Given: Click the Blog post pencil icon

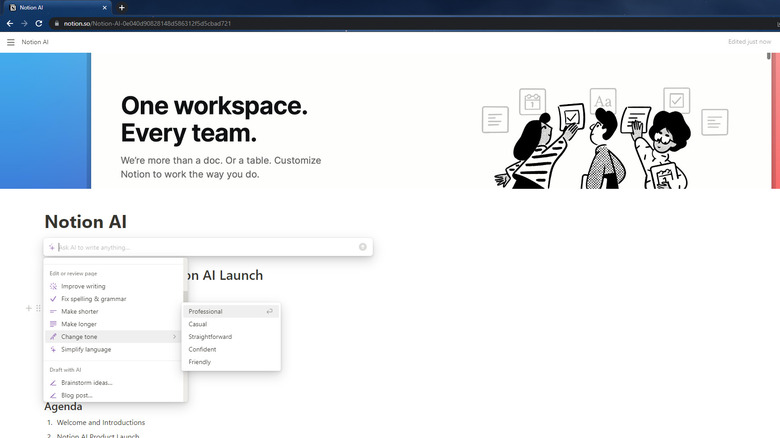Looking at the screenshot, I should (x=53, y=396).
